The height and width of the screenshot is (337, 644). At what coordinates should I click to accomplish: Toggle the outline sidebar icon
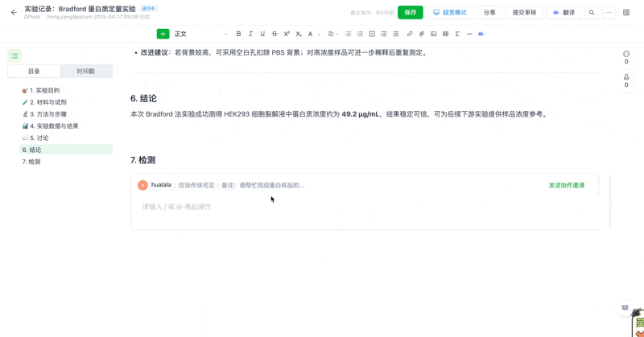pyautogui.click(x=14, y=55)
